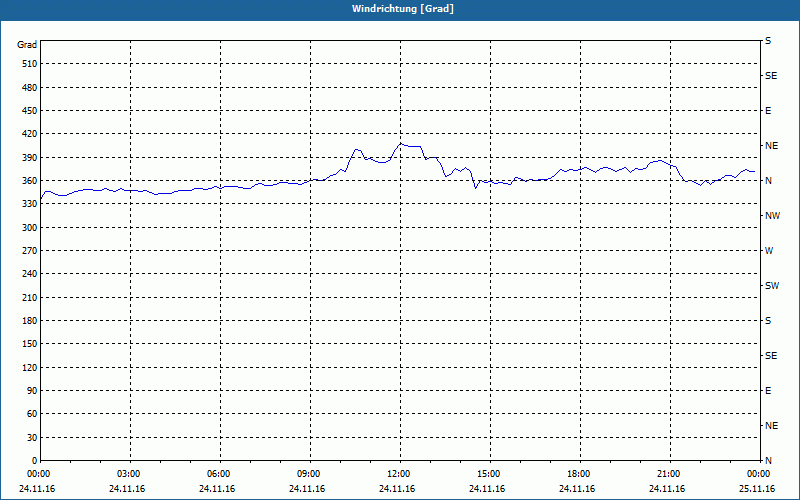Select the 25.11.16 date label
The height and width of the screenshot is (500, 800).
(x=757, y=489)
